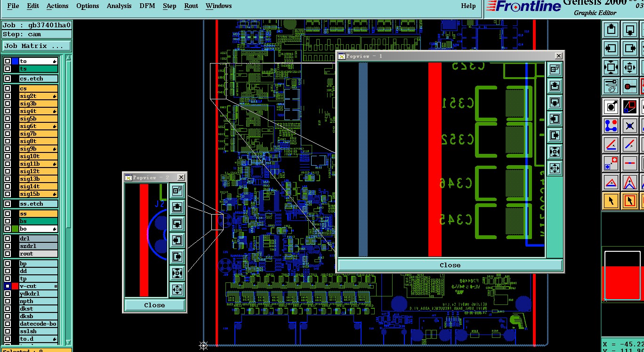Toggle display checkbox for drl layer
Viewport: 644px width, 352px height.
click(x=8, y=239)
